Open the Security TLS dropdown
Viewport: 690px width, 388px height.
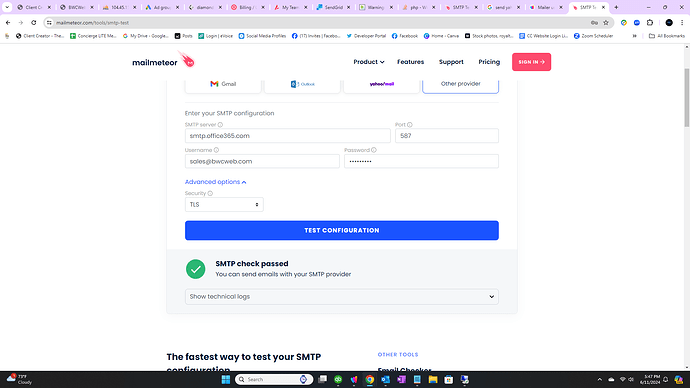click(224, 205)
